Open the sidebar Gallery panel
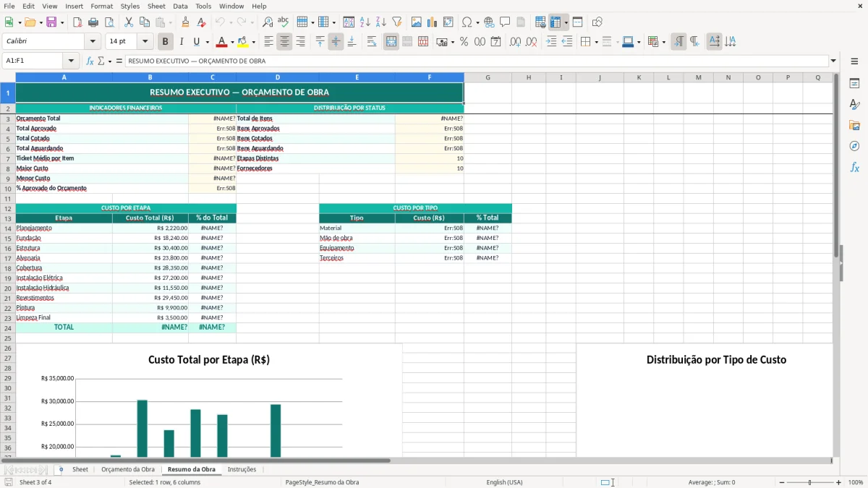Image resolution: width=868 pixels, height=488 pixels. pos(854,125)
